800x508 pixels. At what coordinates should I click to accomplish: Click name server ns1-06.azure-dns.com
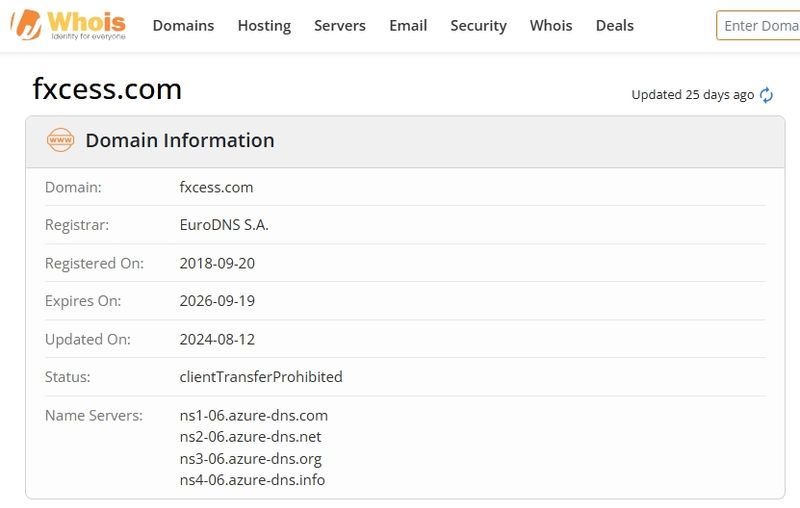(x=254, y=416)
